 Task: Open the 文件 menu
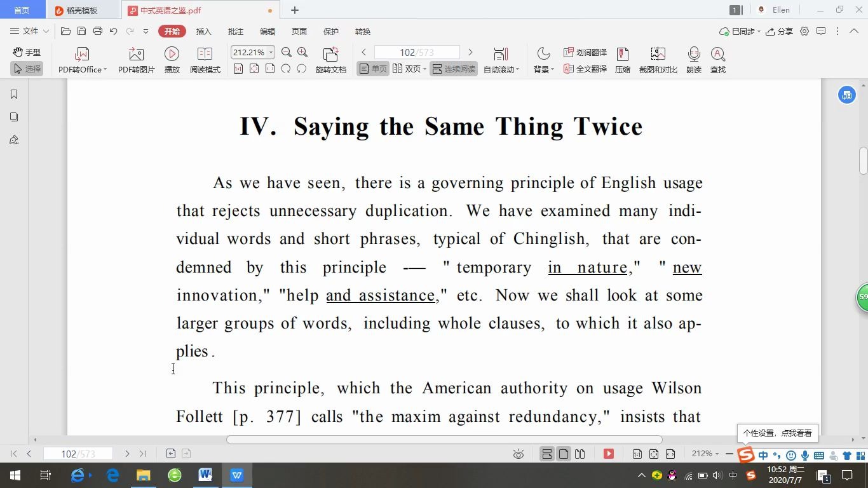[x=25, y=31]
